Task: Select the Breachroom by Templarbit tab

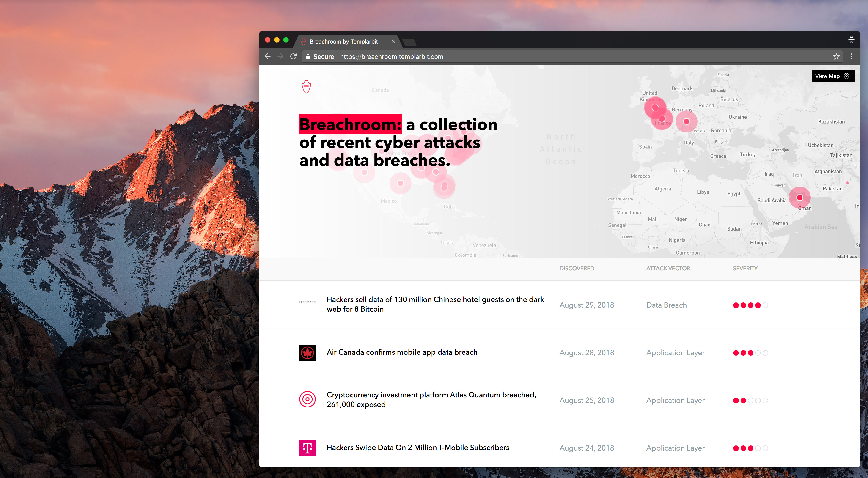Action: point(344,41)
